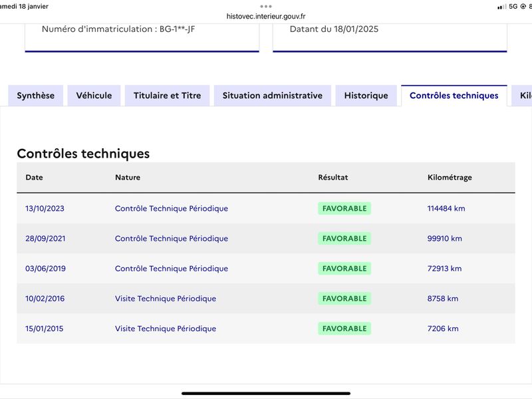Tap the cellular signal bars icon
This screenshot has width=532, height=399.
(501, 7)
